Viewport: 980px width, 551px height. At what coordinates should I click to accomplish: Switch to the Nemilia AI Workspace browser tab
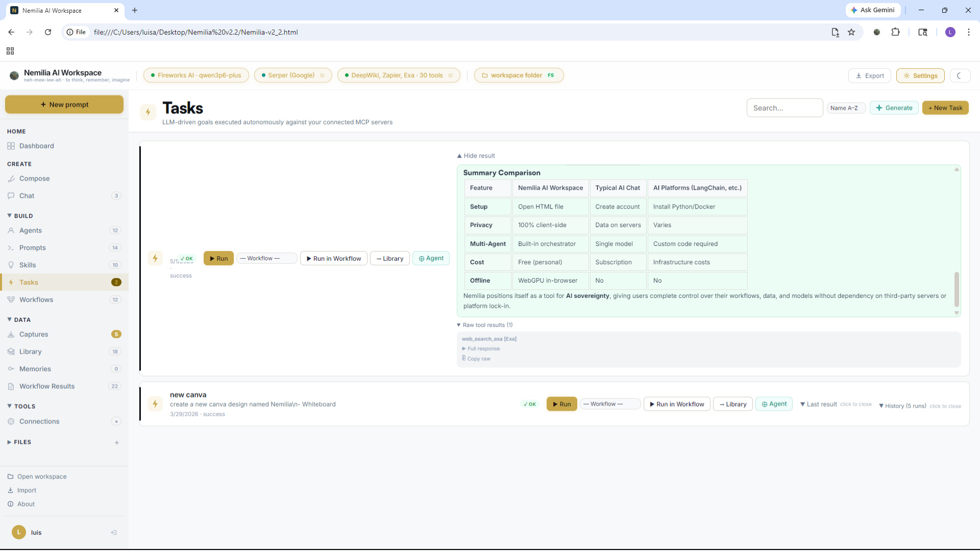pyautogui.click(x=65, y=10)
